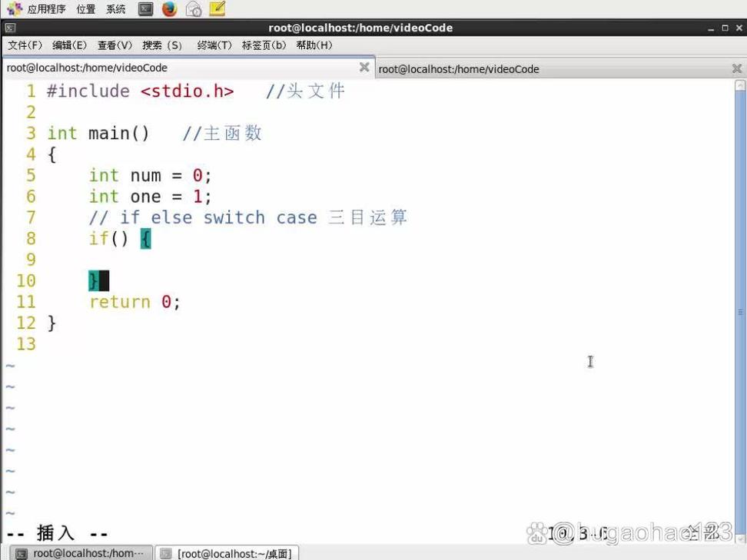Open the 系统 system menu
The width and height of the screenshot is (747, 560).
pyautogui.click(x=116, y=9)
